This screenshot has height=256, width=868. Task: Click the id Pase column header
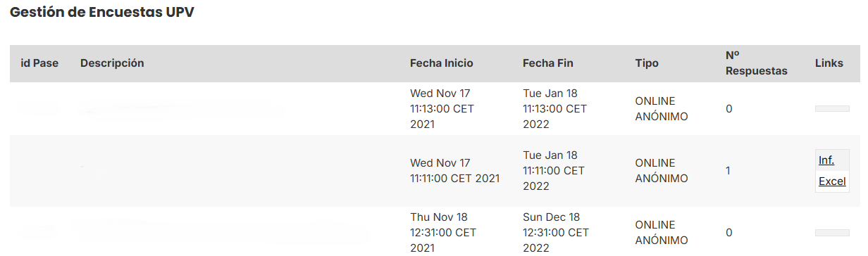pyautogui.click(x=39, y=63)
